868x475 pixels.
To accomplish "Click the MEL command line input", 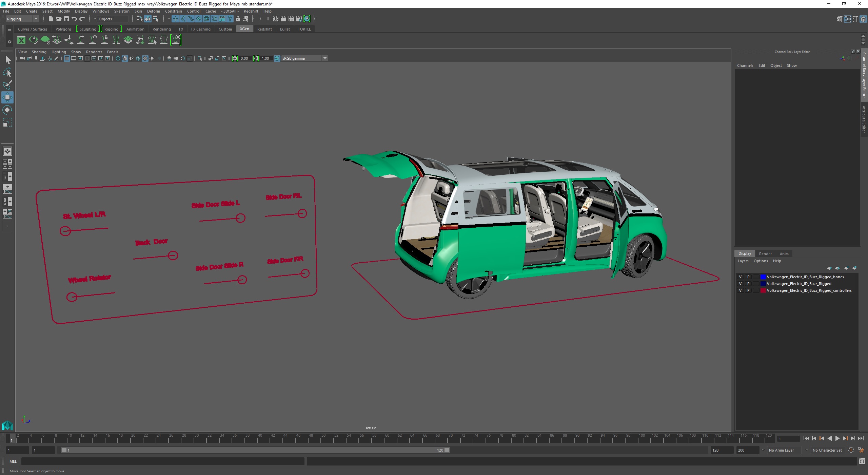I will pyautogui.click(x=163, y=461).
